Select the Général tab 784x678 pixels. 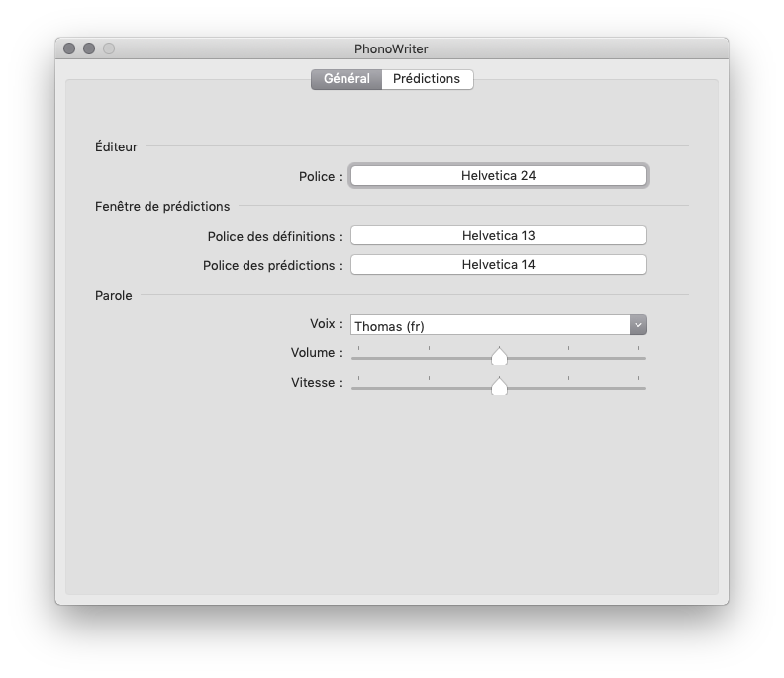346,79
